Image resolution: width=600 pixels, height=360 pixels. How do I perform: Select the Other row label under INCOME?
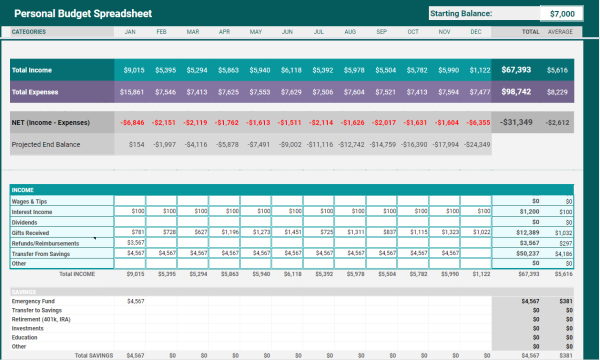pos(62,264)
